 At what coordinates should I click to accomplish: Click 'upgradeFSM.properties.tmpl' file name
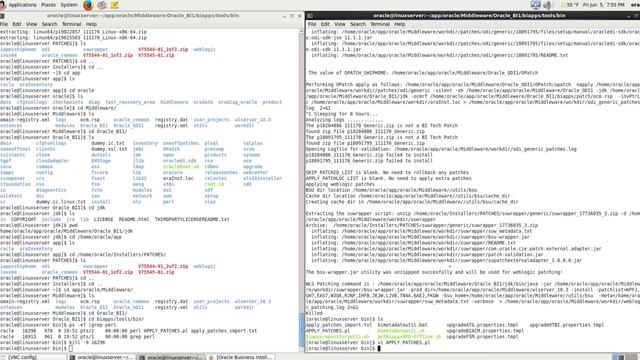click(x=482, y=337)
